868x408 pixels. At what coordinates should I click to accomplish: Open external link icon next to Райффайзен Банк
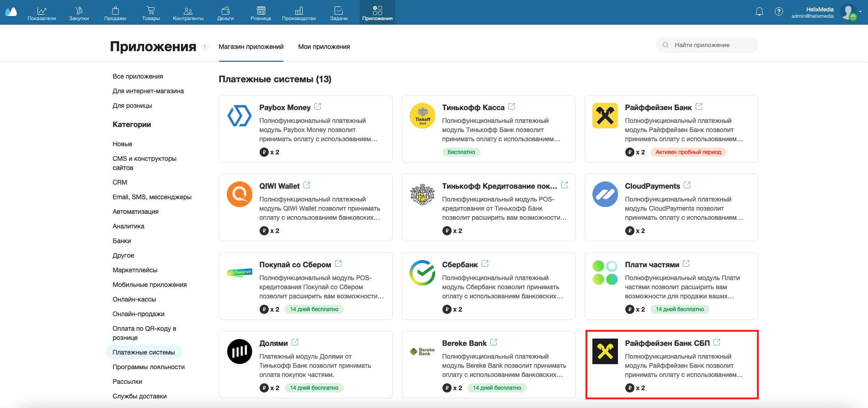pyautogui.click(x=699, y=106)
